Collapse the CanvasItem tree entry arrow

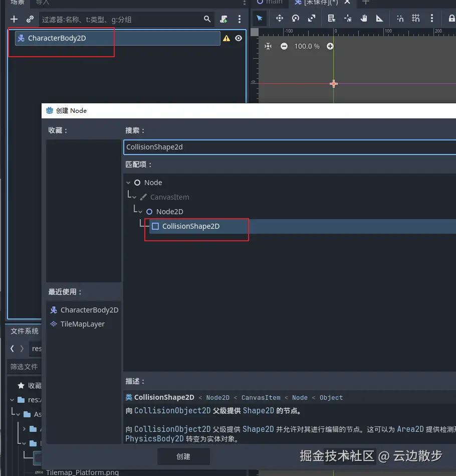(134, 197)
